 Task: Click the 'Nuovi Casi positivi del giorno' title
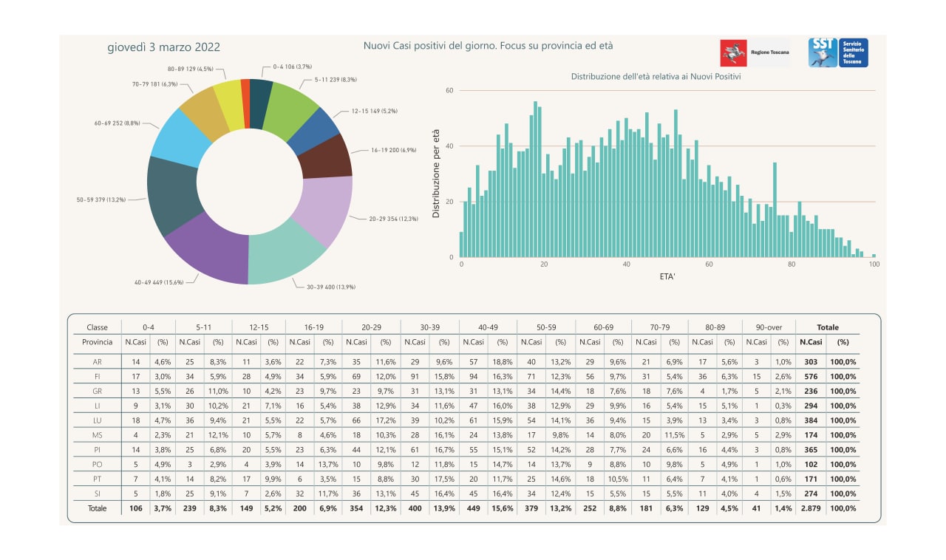(x=488, y=46)
